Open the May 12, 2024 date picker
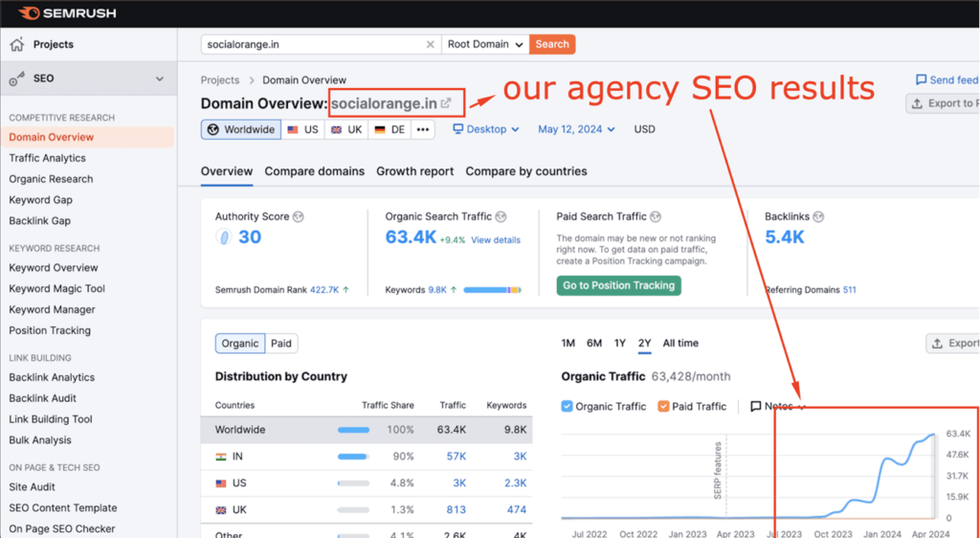 pyautogui.click(x=576, y=129)
